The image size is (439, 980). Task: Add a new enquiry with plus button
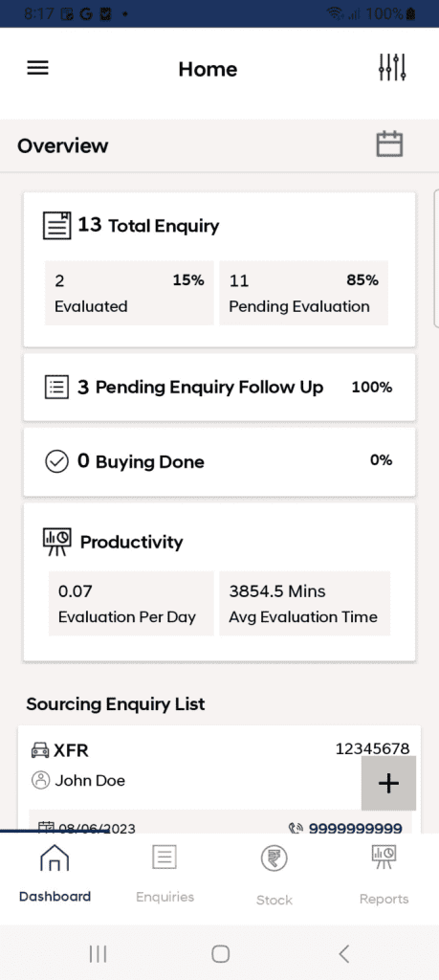pos(388,783)
